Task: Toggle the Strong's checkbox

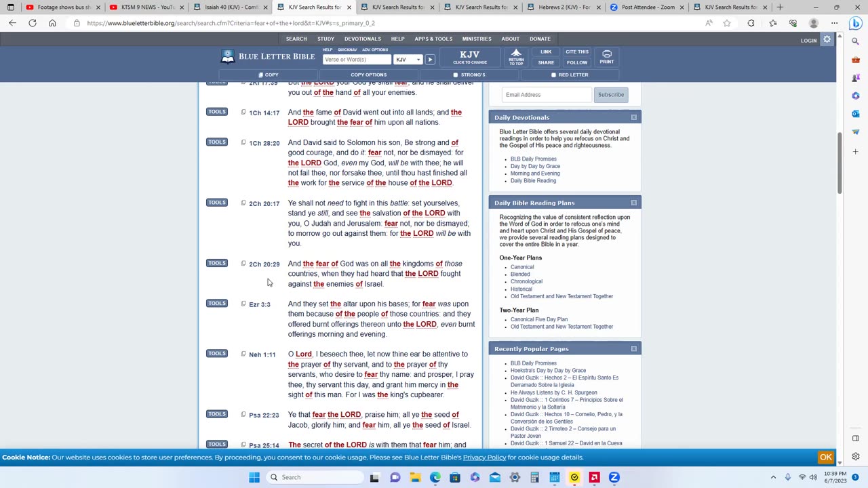Action: [x=455, y=75]
